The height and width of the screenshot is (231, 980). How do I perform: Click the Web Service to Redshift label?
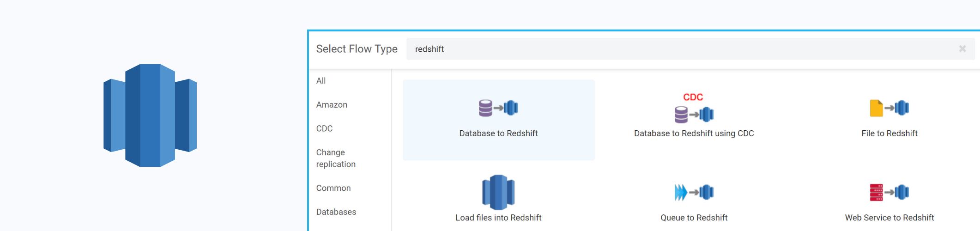(889, 218)
